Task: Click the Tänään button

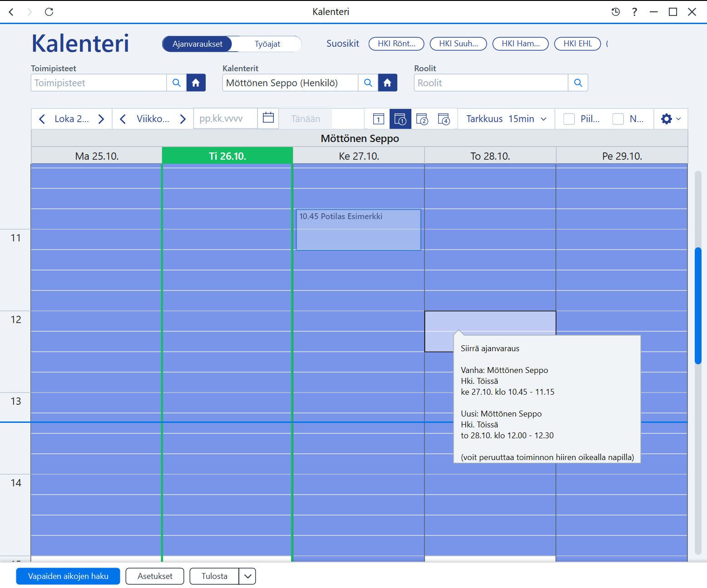Action: point(306,119)
